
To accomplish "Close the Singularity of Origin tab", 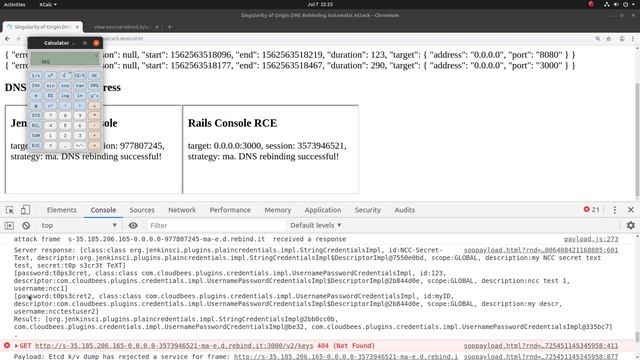I will click(77, 27).
